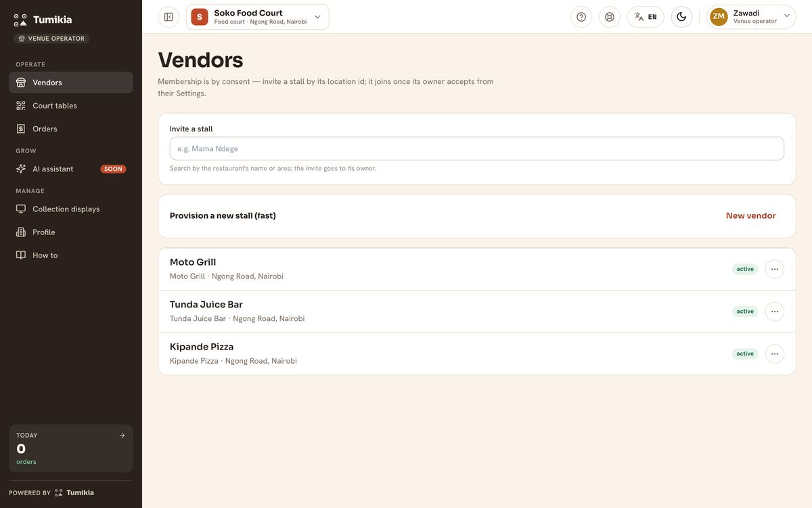The image size is (812, 508).
Task: Click the ZM avatar circle
Action: pos(719,17)
